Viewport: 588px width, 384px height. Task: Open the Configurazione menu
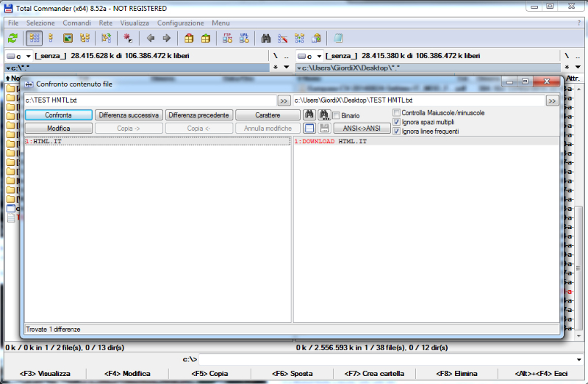[x=181, y=23]
